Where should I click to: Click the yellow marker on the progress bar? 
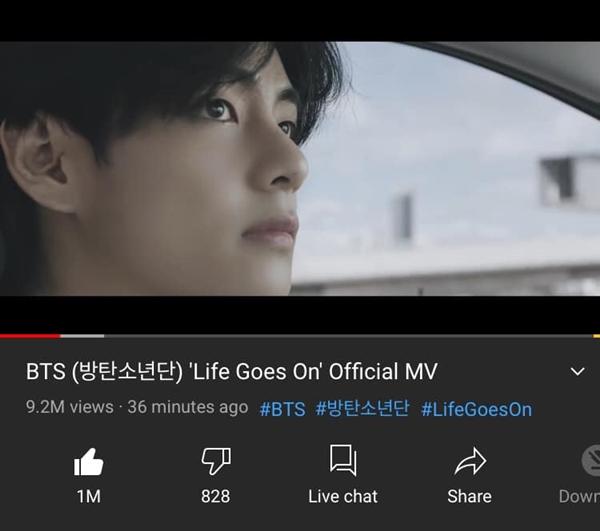tap(597, 336)
